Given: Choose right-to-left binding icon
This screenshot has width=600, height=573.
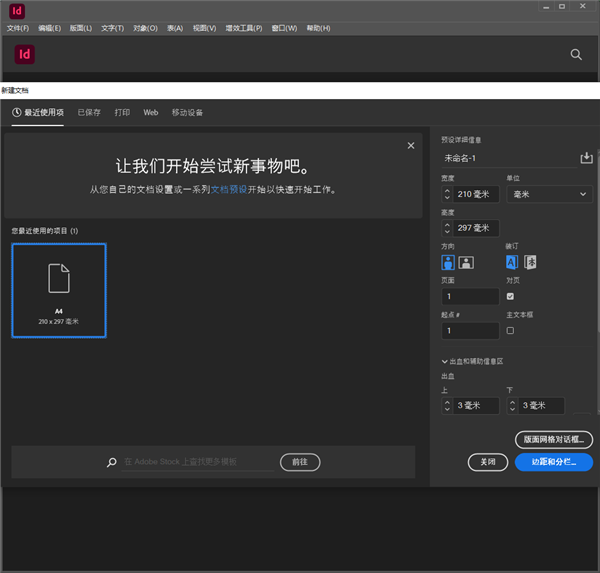Looking at the screenshot, I should (530, 262).
